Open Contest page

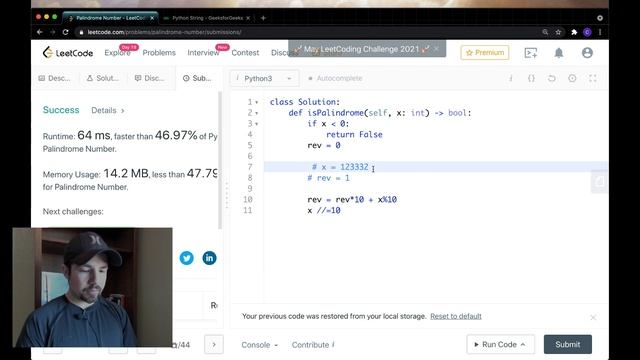[x=245, y=53]
